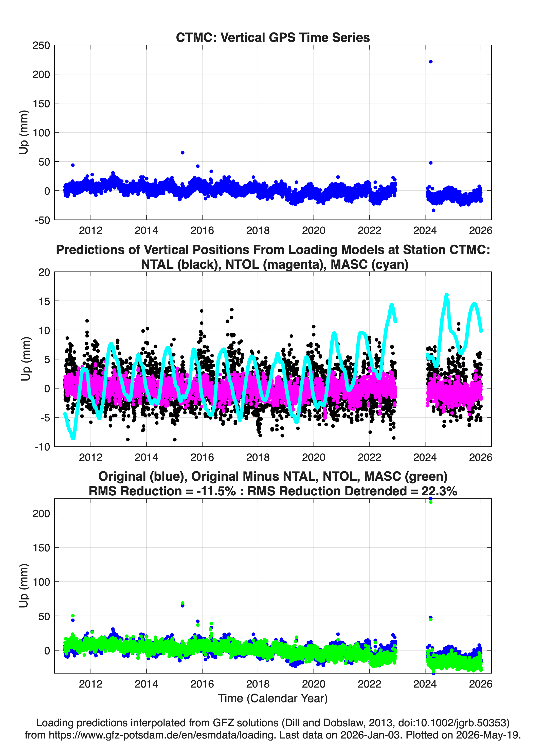Click the 2012 tick label under bottom plot
Viewport: 546px width, 756px height.
91,684
